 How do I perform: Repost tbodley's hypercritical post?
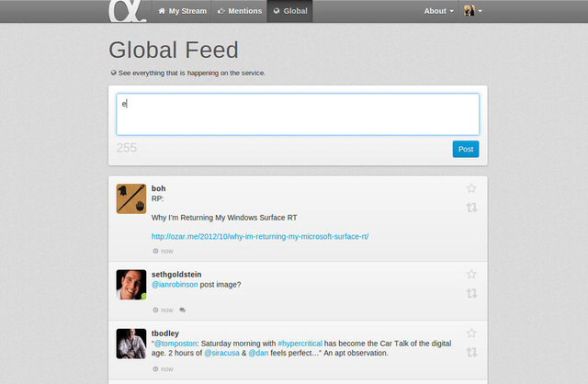471,352
